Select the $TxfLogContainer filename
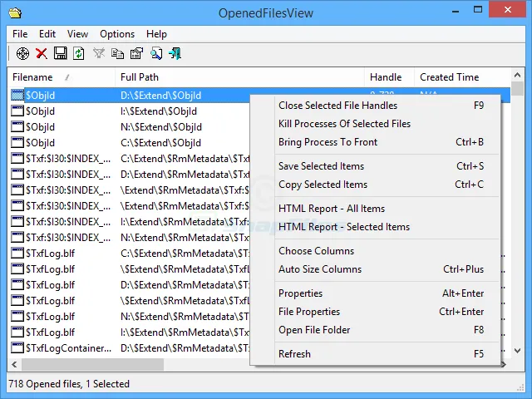This screenshot has width=532, height=399. 68,348
